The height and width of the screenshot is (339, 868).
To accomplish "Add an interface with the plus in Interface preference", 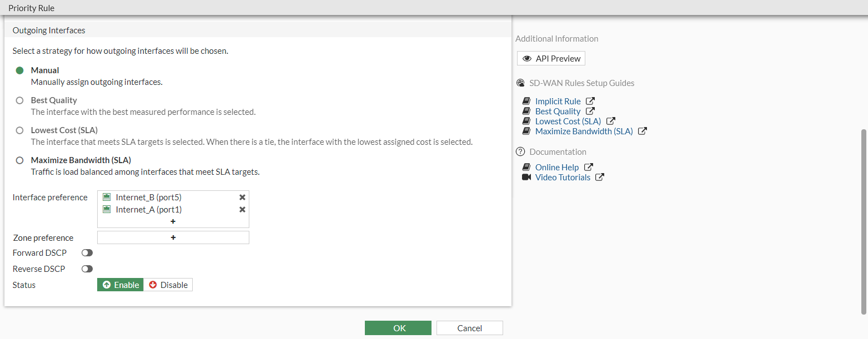I will point(173,221).
